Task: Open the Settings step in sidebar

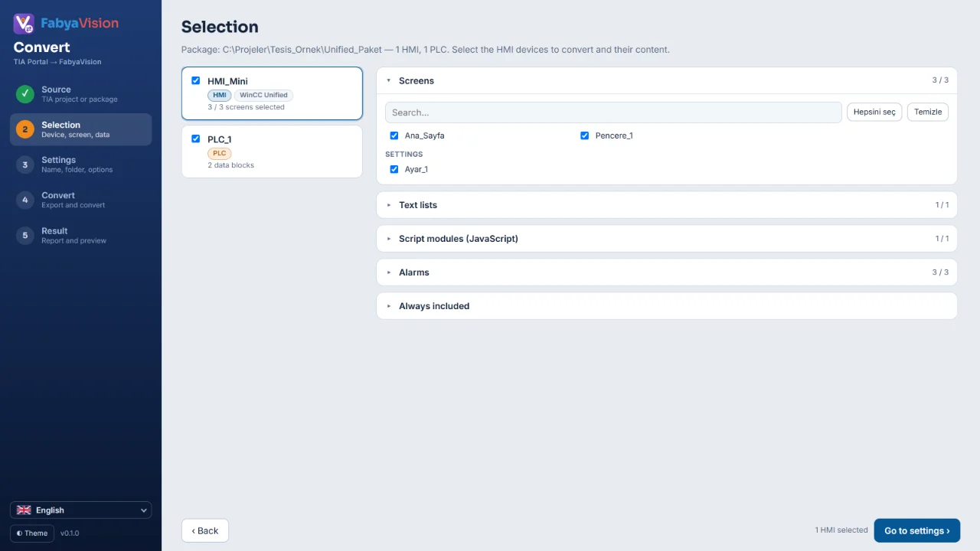Action: coord(81,165)
